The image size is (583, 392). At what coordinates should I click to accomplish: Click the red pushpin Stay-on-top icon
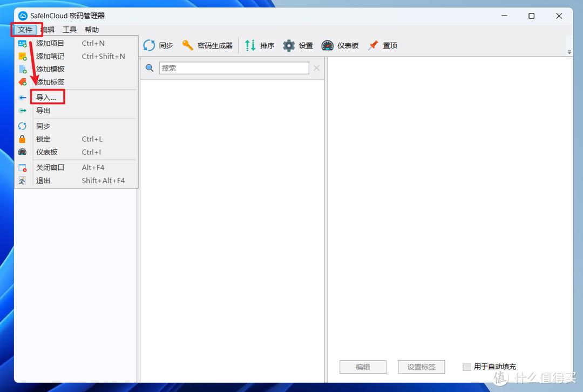(373, 46)
